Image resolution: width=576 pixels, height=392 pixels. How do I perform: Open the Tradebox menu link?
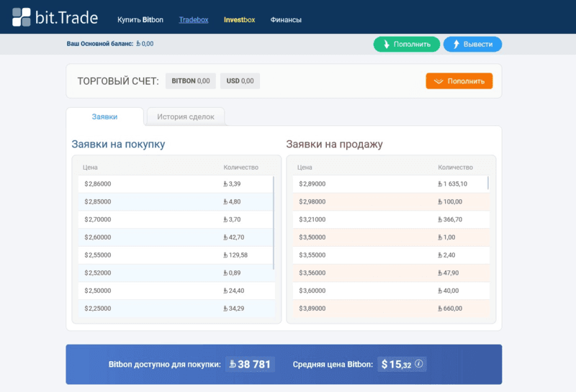[194, 20]
